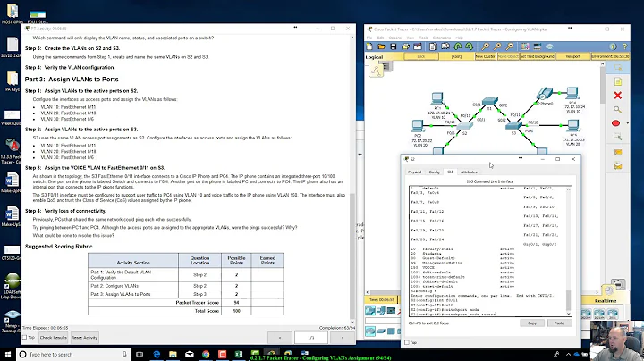
Task: Choose the red shape drawing tool
Action: tap(615, 123)
